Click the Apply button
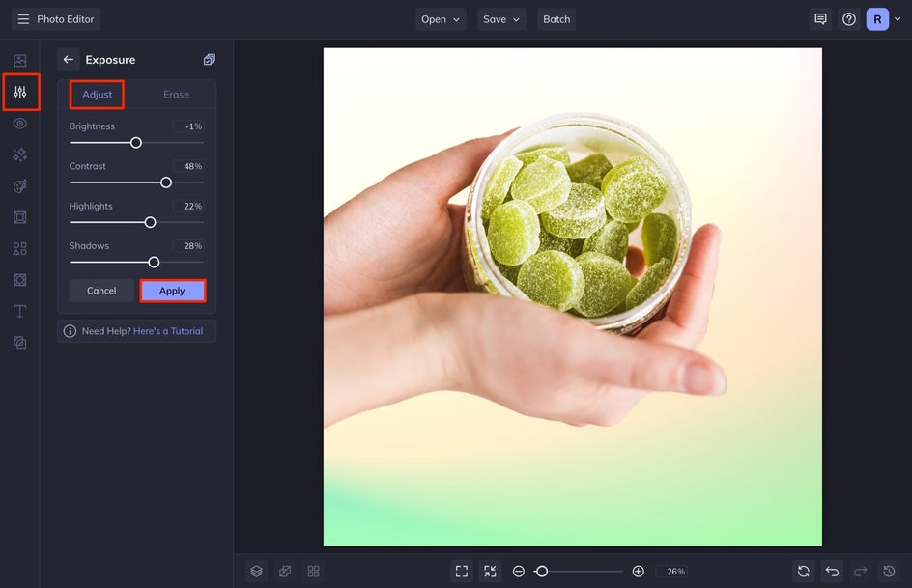This screenshot has height=588, width=912. (172, 291)
